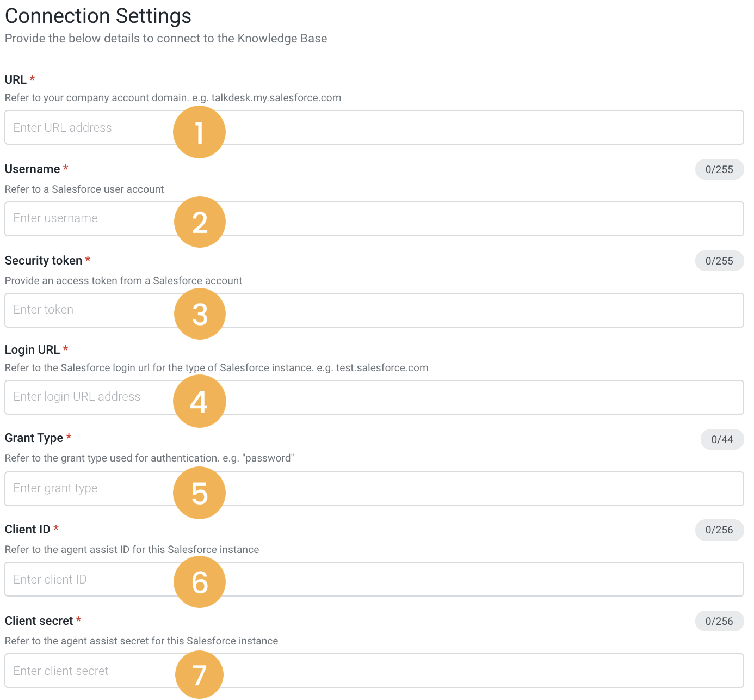
Task: Click the orange number 6 marker
Action: coord(200,582)
